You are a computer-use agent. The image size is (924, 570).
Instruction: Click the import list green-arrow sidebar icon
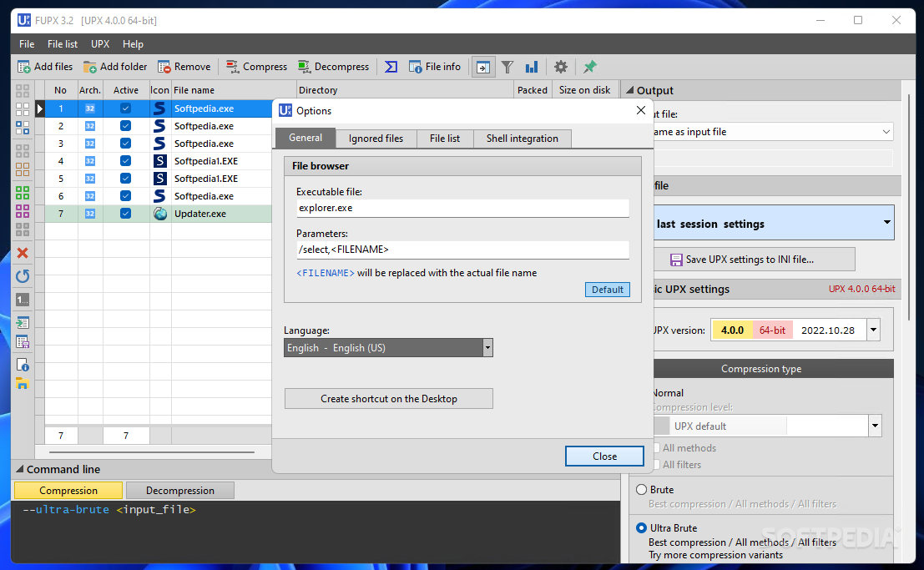(23, 322)
